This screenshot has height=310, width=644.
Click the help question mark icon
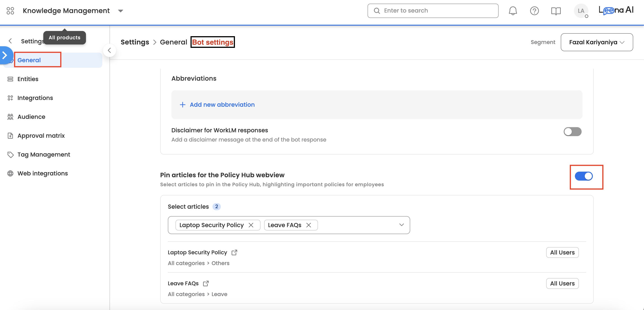534,11
